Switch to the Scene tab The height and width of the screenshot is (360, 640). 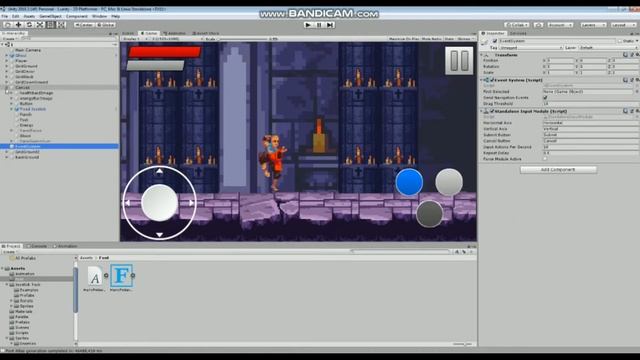[128, 33]
